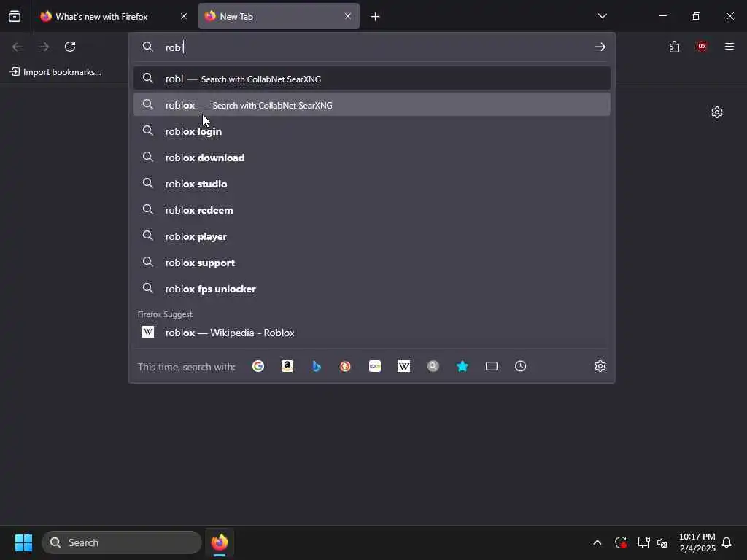Reload the current page
Viewport: 747px width, 560px height.
tap(70, 47)
